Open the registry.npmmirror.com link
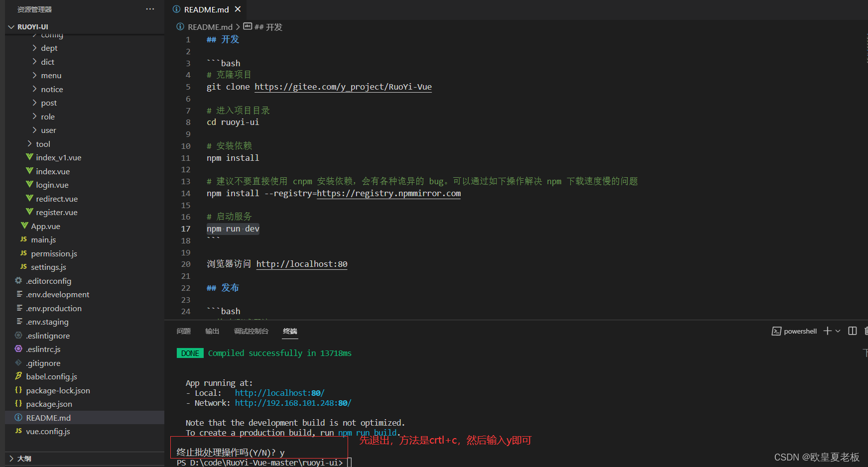Image resolution: width=868 pixels, height=467 pixels. coord(389,193)
